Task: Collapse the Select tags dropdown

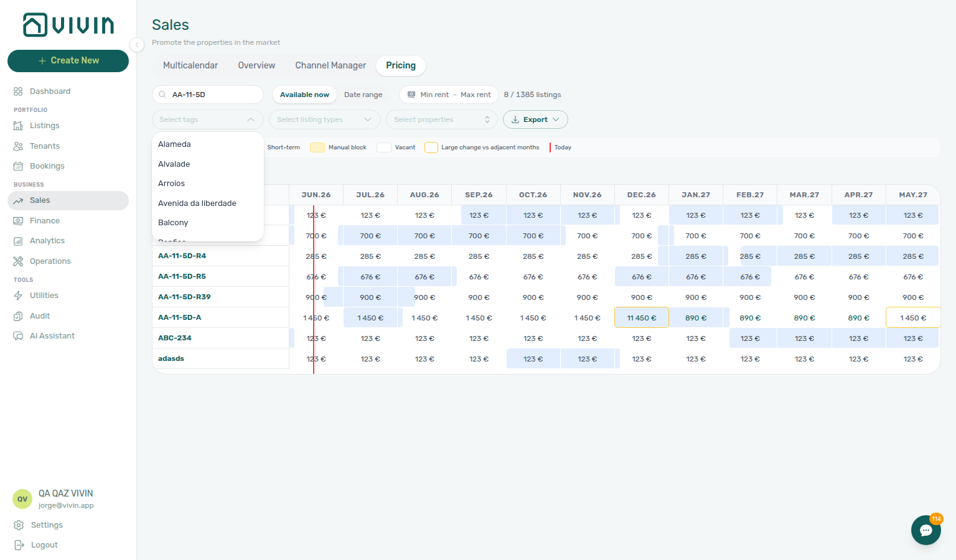Action: point(208,119)
